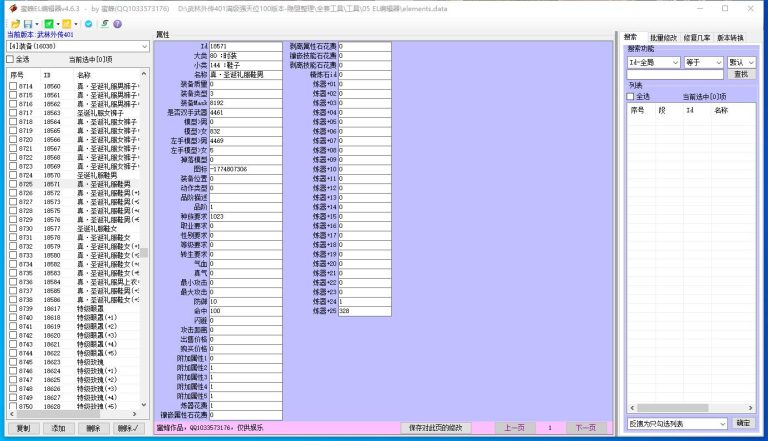768x441 pixels.
Task: Click the 复制 copy button
Action: tap(23, 428)
